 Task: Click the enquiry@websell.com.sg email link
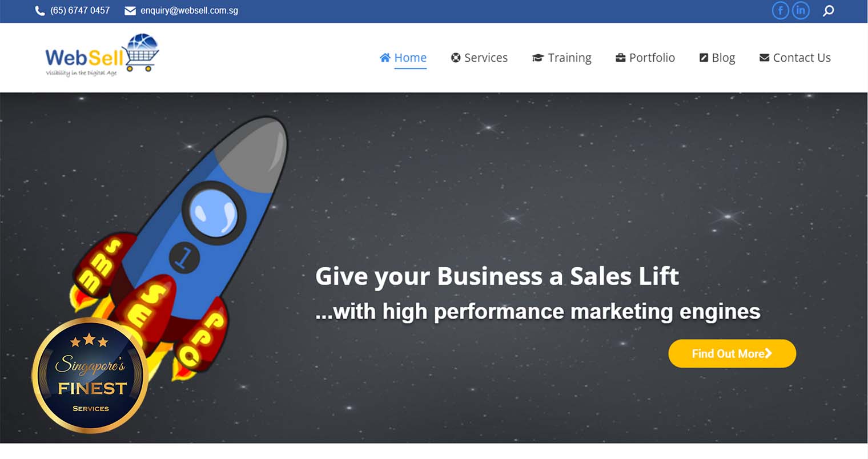pos(189,10)
